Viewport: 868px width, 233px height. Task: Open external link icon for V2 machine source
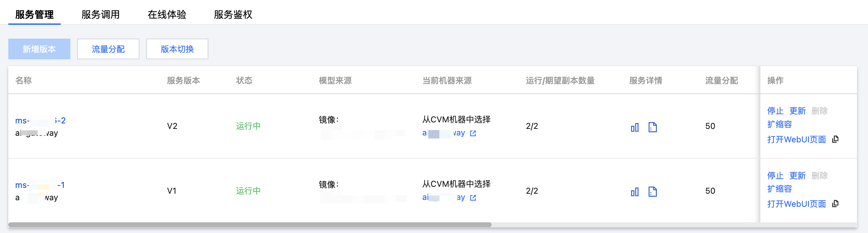coord(473,133)
